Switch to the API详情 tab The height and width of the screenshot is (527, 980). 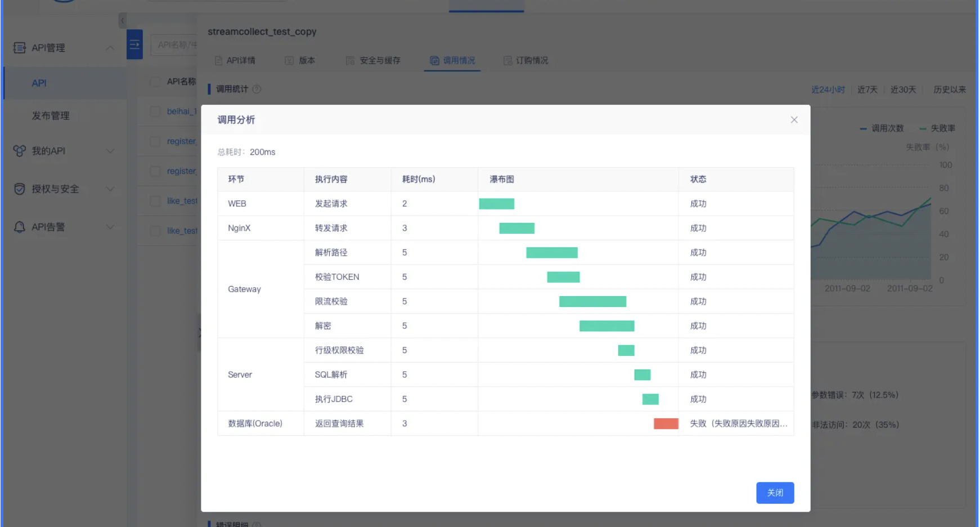235,60
